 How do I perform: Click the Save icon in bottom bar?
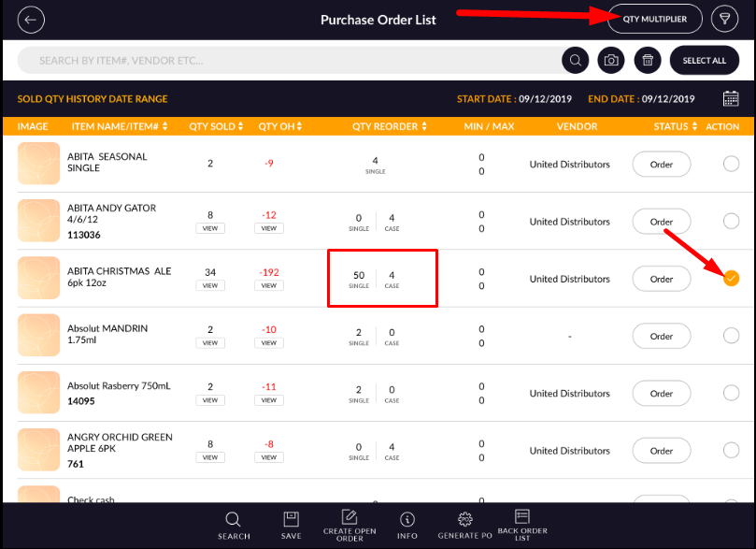pyautogui.click(x=291, y=525)
